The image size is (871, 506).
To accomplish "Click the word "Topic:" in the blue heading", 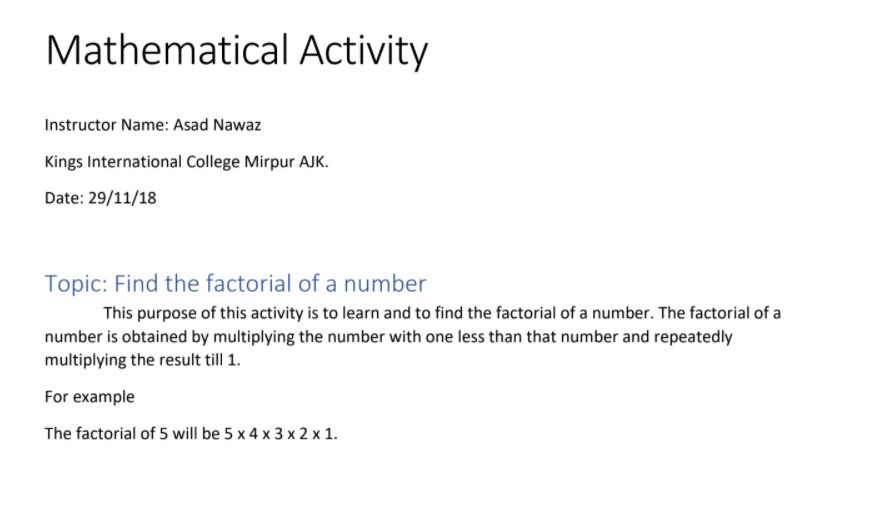I will click(x=75, y=283).
